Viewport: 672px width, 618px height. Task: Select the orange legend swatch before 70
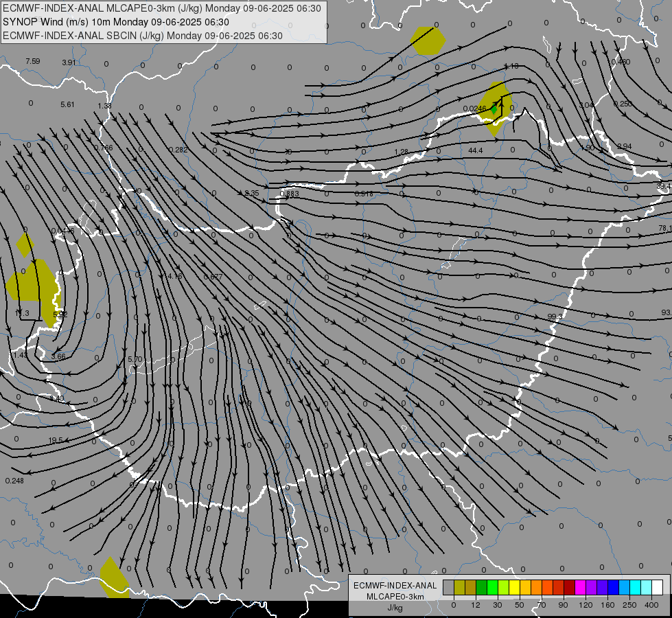click(537, 588)
